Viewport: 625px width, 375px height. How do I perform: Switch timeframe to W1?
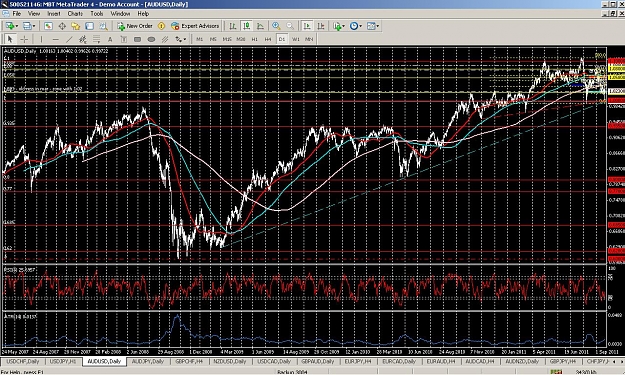point(295,39)
